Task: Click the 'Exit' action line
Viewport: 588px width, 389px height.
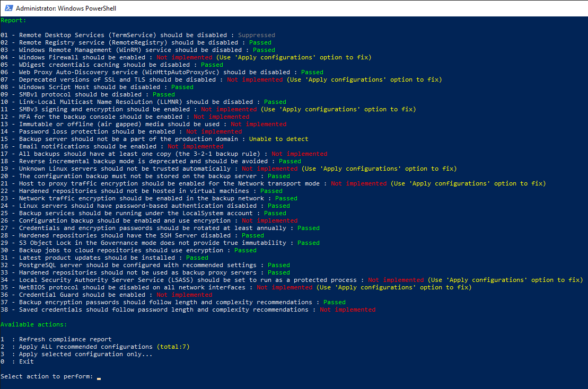Action: tap(26, 361)
